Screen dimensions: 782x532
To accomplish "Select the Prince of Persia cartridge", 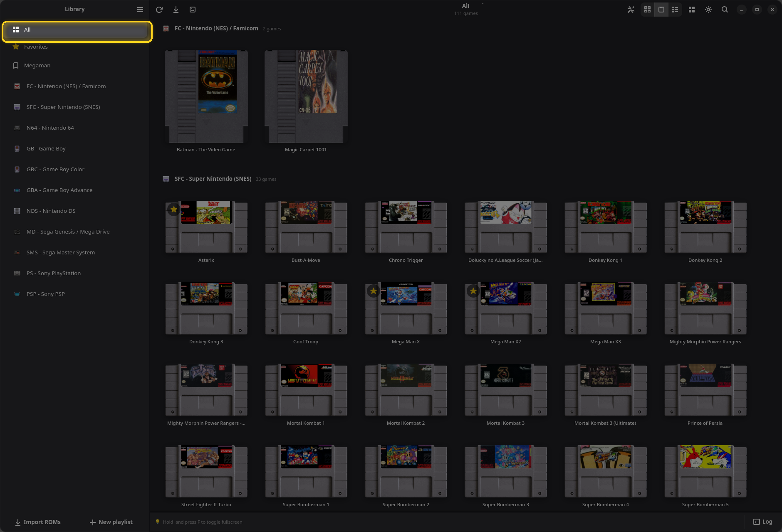I will click(x=705, y=390).
